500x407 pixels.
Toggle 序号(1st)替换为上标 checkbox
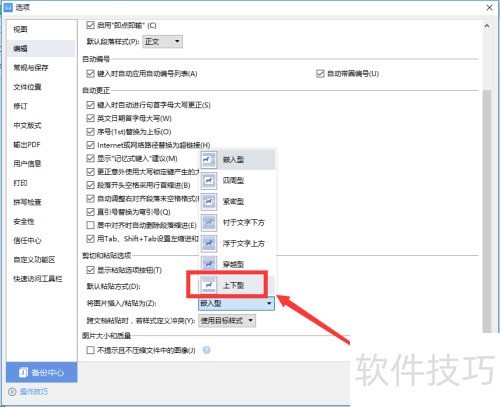90,132
